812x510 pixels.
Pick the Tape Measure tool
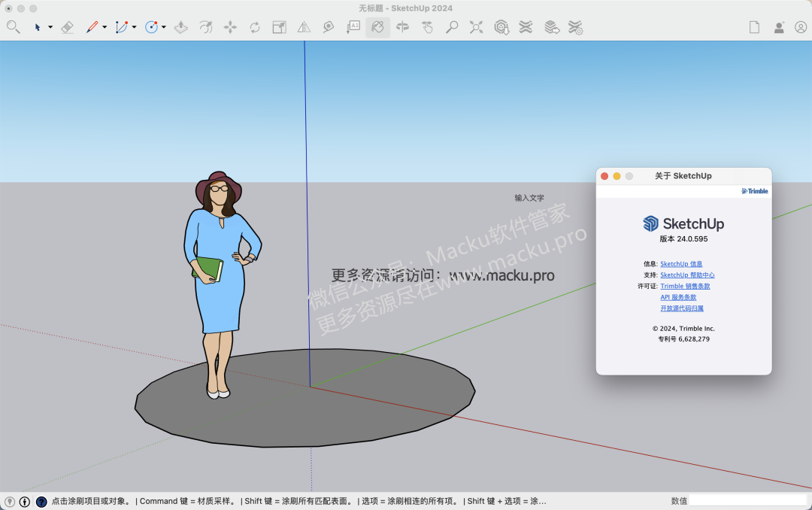pos(329,27)
